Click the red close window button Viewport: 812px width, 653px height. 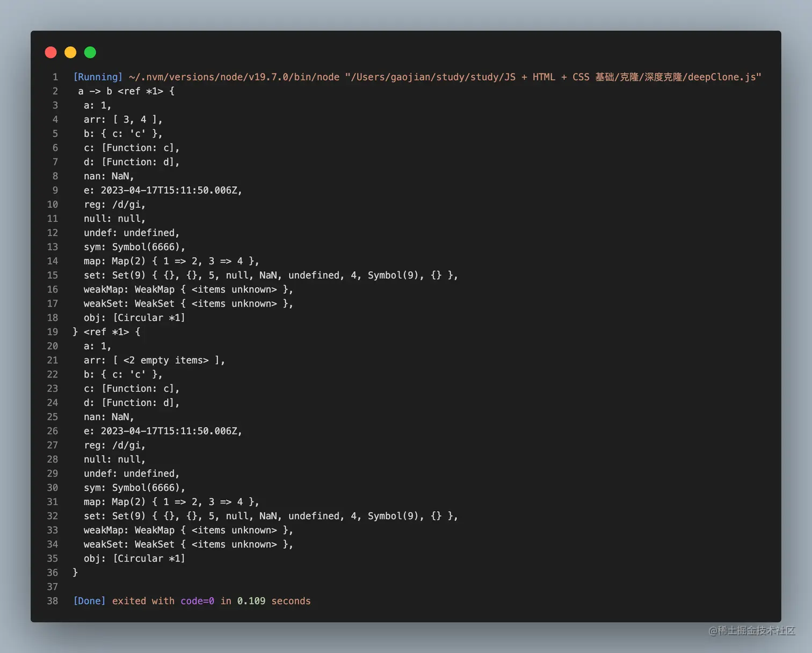click(x=51, y=52)
